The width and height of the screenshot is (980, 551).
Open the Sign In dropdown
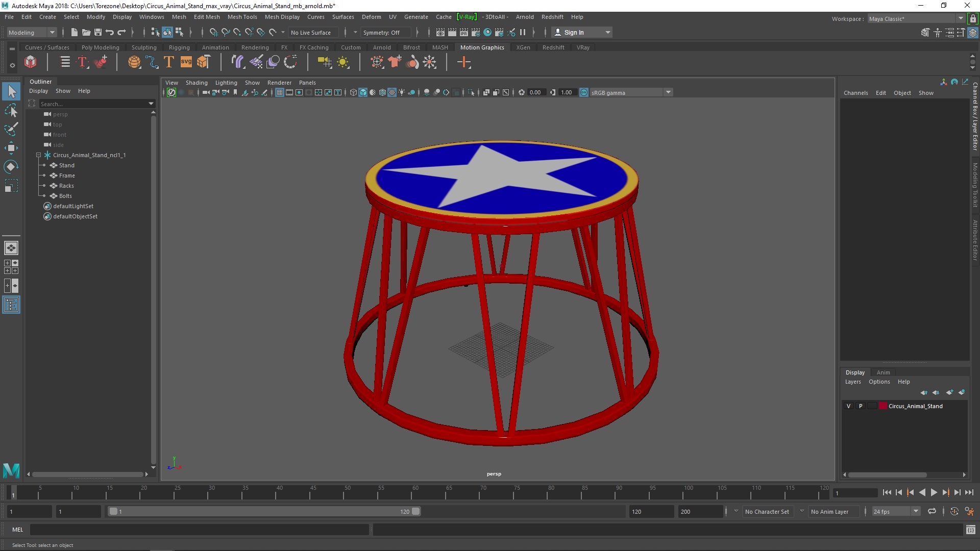(582, 32)
